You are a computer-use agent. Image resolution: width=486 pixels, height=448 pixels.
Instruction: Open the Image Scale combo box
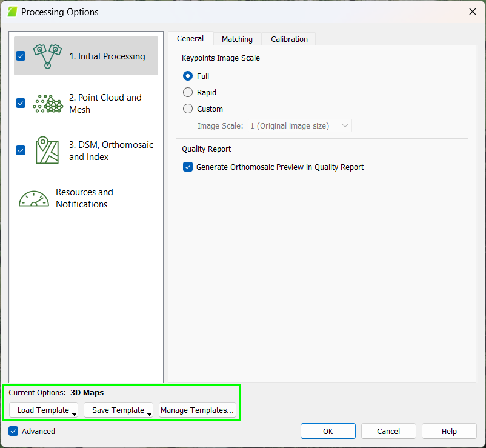pyautogui.click(x=300, y=125)
